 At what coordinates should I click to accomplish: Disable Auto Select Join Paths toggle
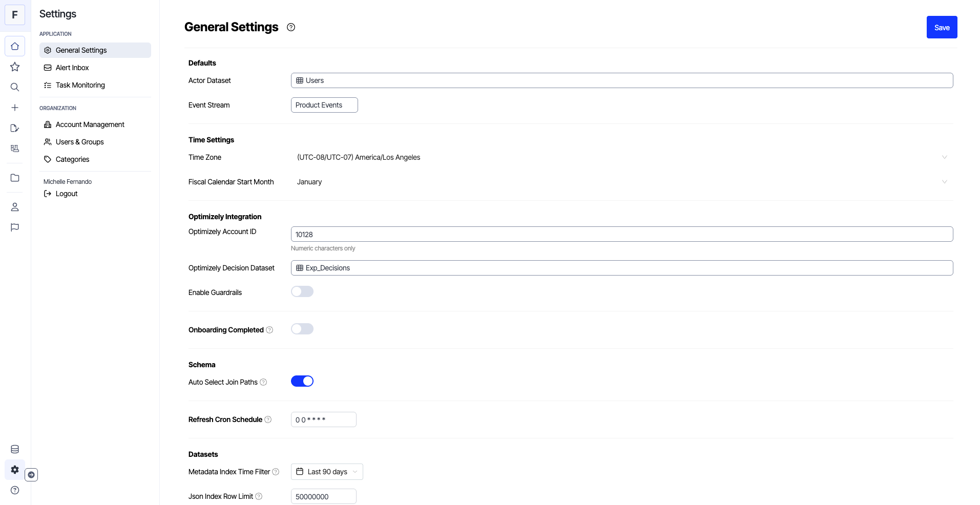click(302, 382)
